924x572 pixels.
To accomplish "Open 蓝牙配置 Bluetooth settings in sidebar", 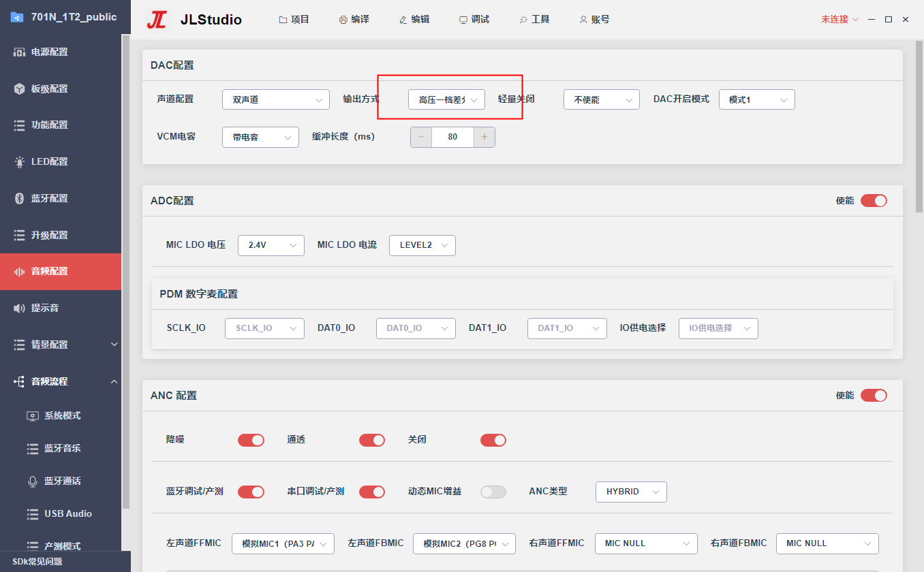I will point(61,198).
